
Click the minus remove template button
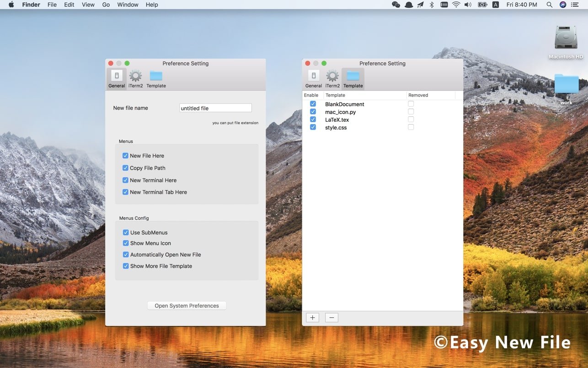[x=331, y=318]
